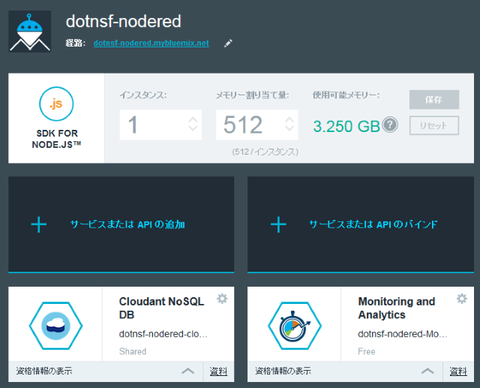This screenshot has width=480, height=388.
Task: Click the リセット reset button
Action: pos(434,126)
